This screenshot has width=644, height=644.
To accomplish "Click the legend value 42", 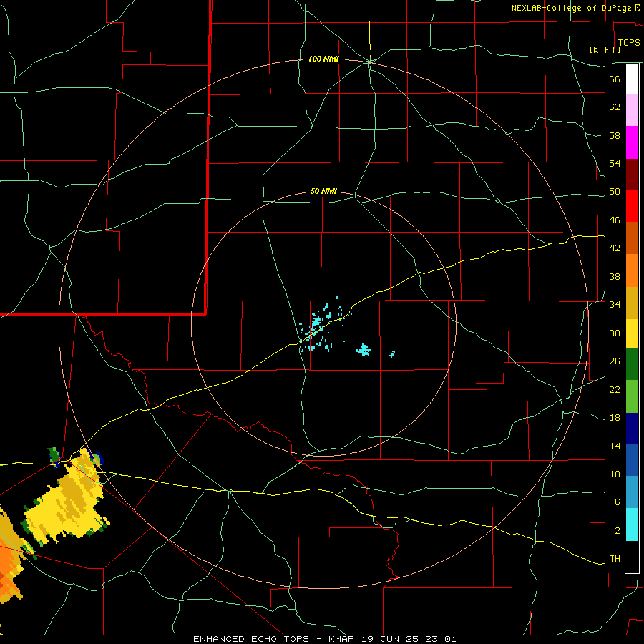I will 615,248.
